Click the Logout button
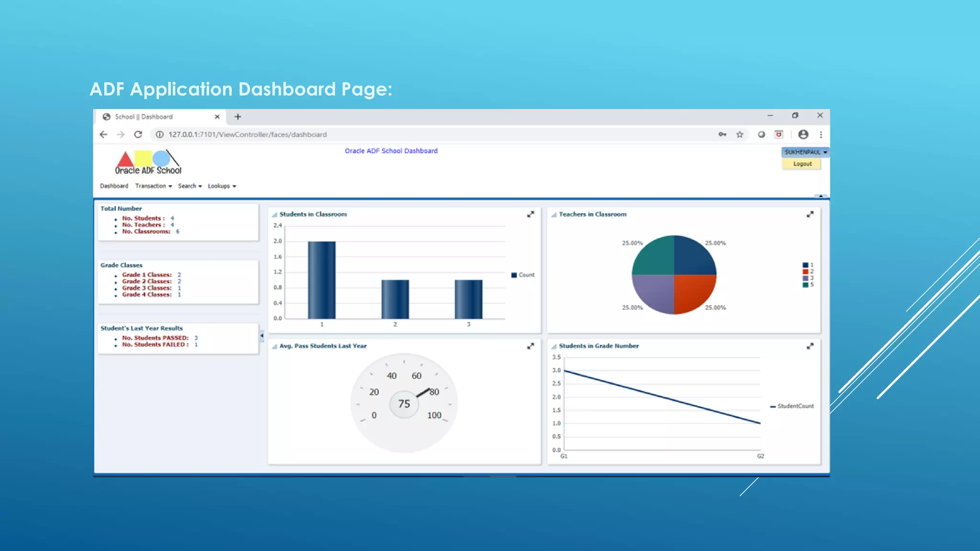 [802, 164]
